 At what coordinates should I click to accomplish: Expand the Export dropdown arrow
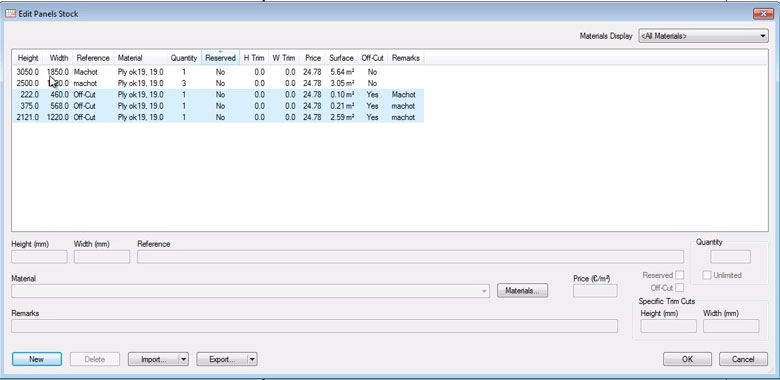tap(252, 359)
